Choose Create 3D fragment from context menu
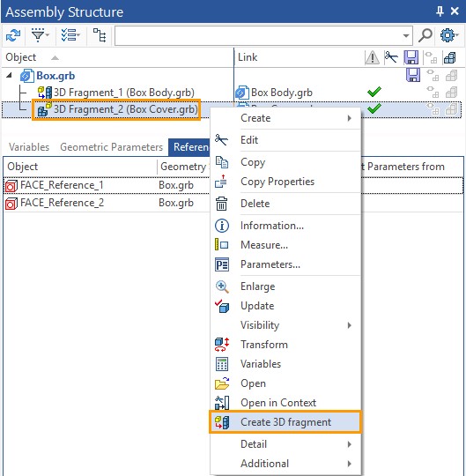Screen dimensions: 466x476 [285, 422]
